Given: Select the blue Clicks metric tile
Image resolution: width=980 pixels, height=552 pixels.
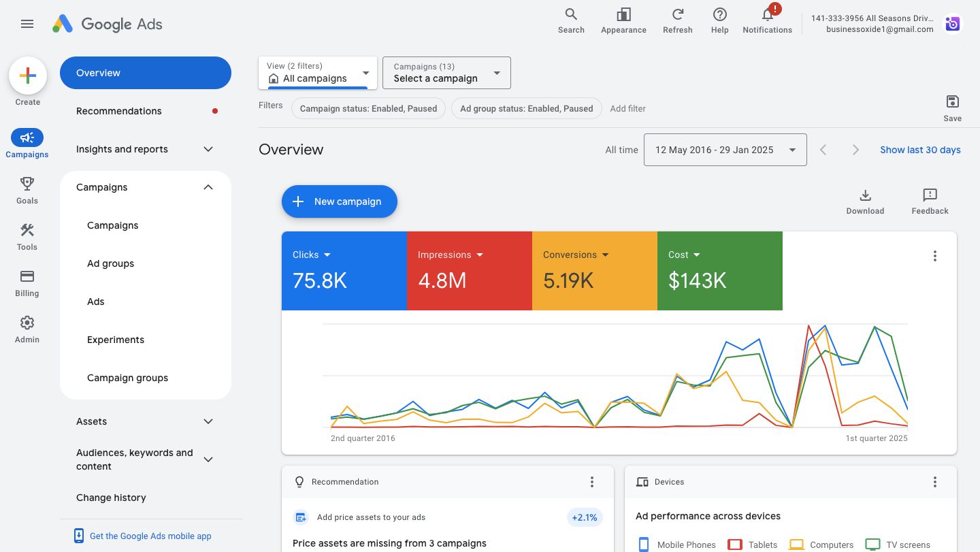Looking at the screenshot, I should pos(344,271).
